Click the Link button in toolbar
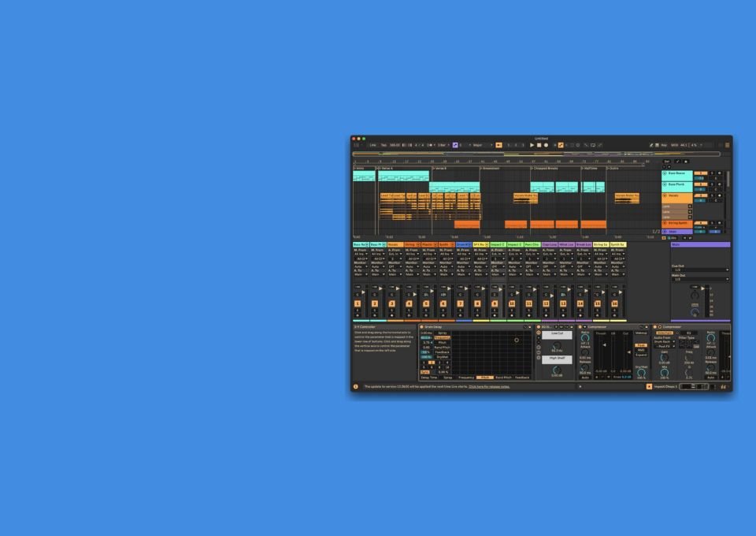 pyautogui.click(x=372, y=145)
